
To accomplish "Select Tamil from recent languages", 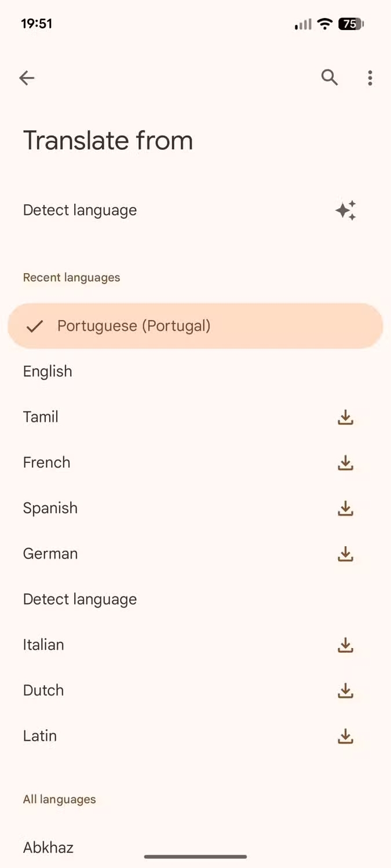I will click(x=41, y=417).
